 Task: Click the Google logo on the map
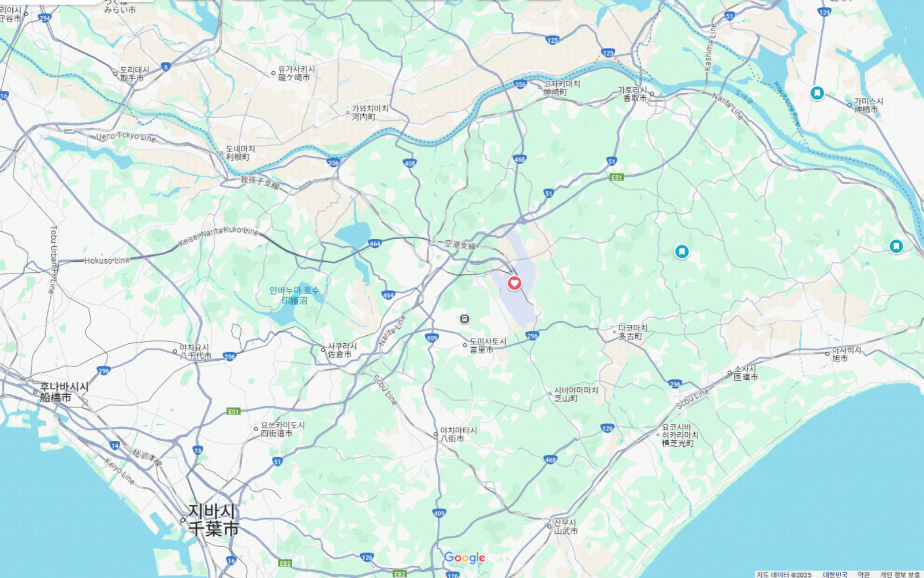pos(464,558)
